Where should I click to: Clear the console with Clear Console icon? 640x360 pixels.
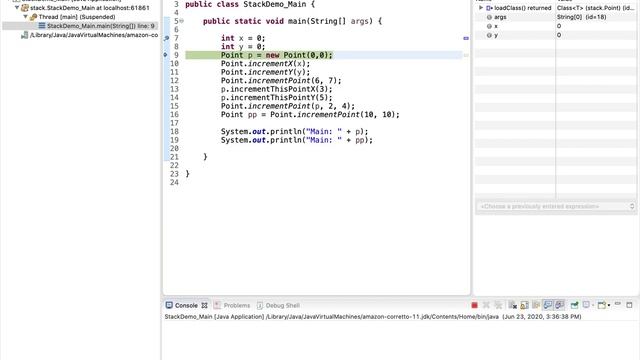tap(513, 305)
